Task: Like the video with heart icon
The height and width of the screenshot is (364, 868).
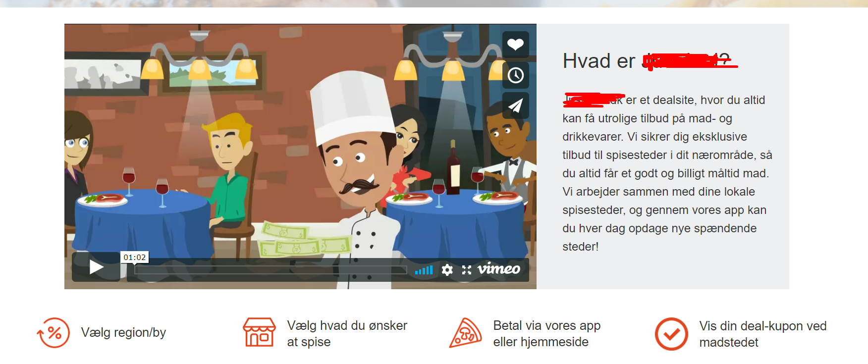Action: click(516, 45)
